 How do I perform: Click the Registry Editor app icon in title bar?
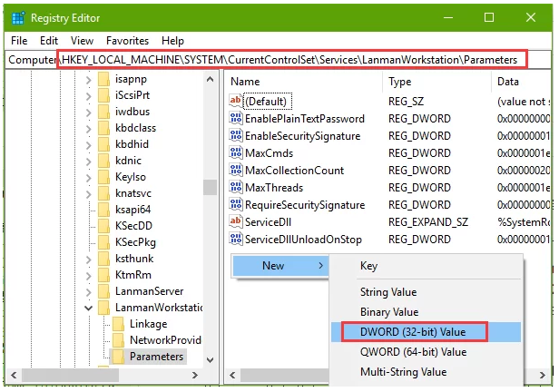point(18,18)
